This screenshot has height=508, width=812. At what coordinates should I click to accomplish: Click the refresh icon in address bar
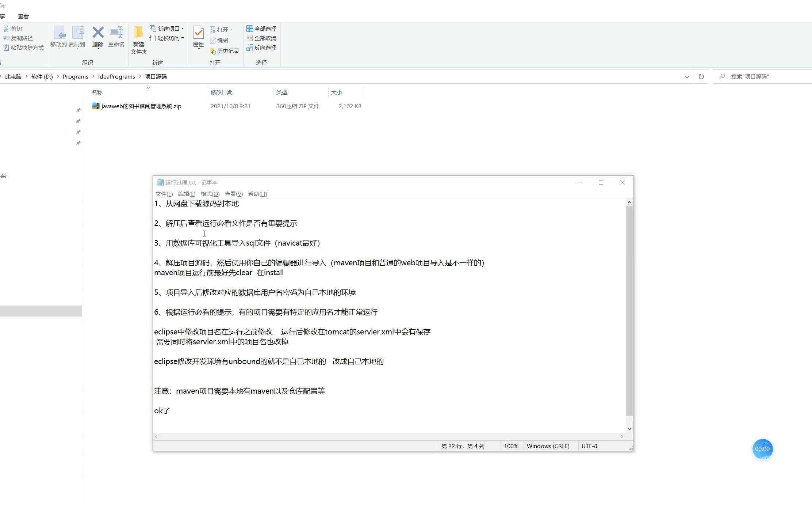pos(701,76)
